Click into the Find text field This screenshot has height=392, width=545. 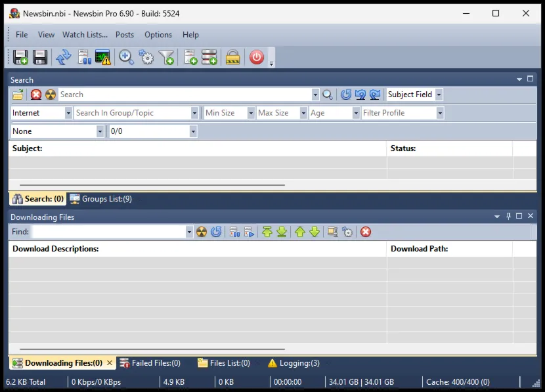109,232
